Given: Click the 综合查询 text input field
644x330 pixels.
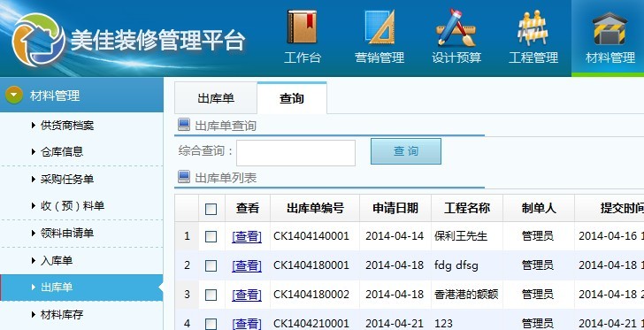Looking at the screenshot, I should 295,153.
